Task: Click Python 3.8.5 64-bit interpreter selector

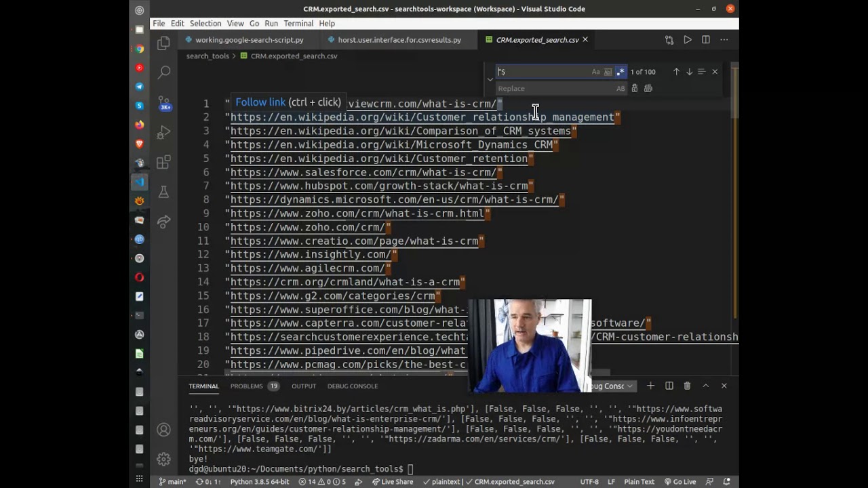Action: point(260,482)
